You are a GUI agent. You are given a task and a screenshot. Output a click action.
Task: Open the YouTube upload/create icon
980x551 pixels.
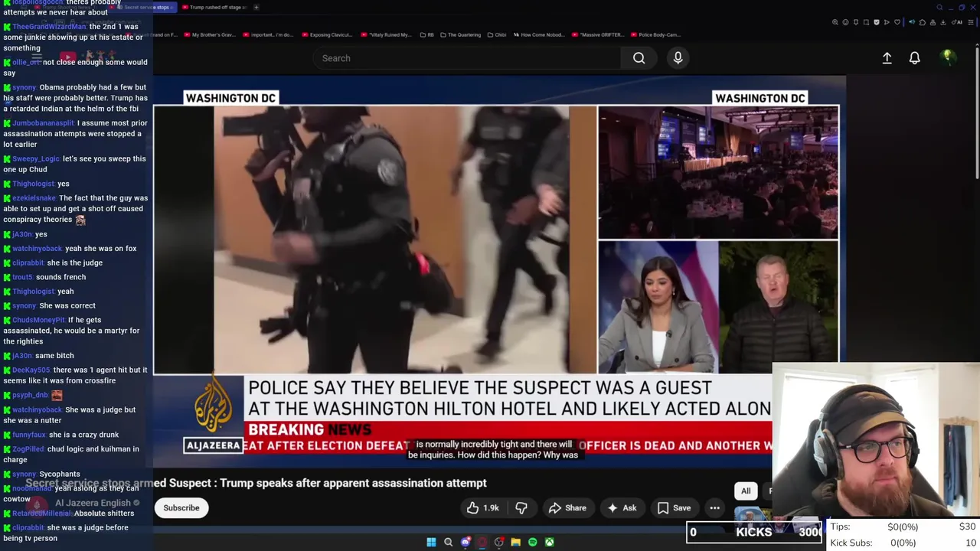coord(887,58)
